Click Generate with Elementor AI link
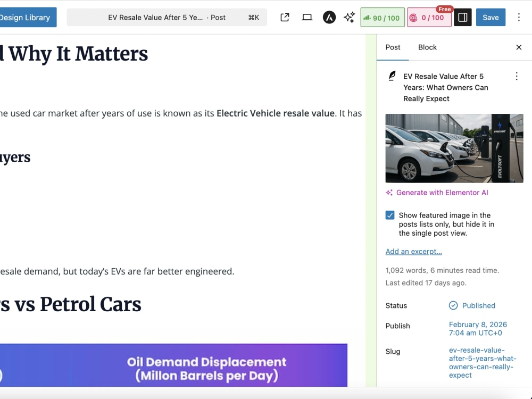This screenshot has height=399, width=532. (x=437, y=193)
